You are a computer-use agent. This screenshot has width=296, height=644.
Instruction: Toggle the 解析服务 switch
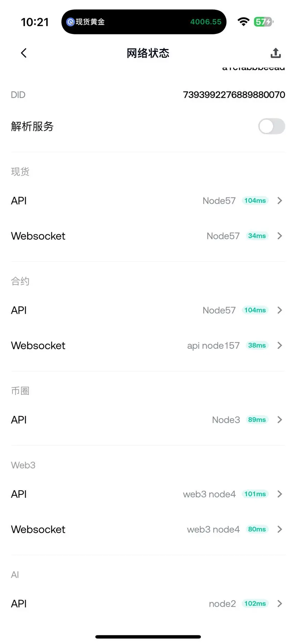[x=271, y=126]
